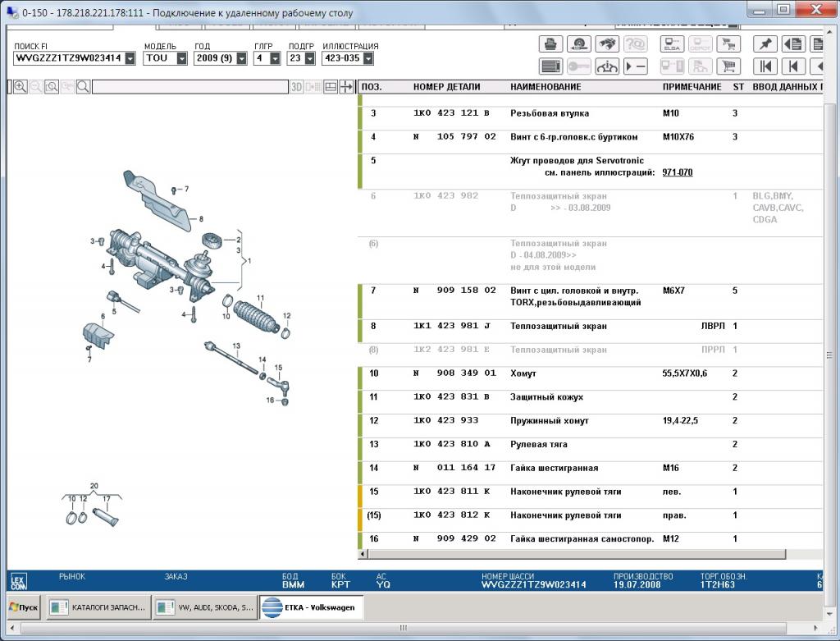Open the Пуск start menu
This screenshot has height=641, width=840.
click(24, 607)
